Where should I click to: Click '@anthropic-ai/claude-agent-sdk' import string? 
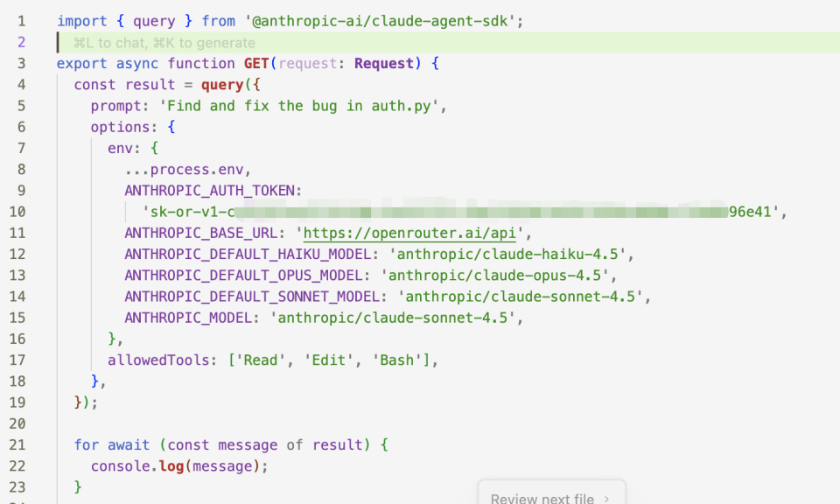[380, 21]
